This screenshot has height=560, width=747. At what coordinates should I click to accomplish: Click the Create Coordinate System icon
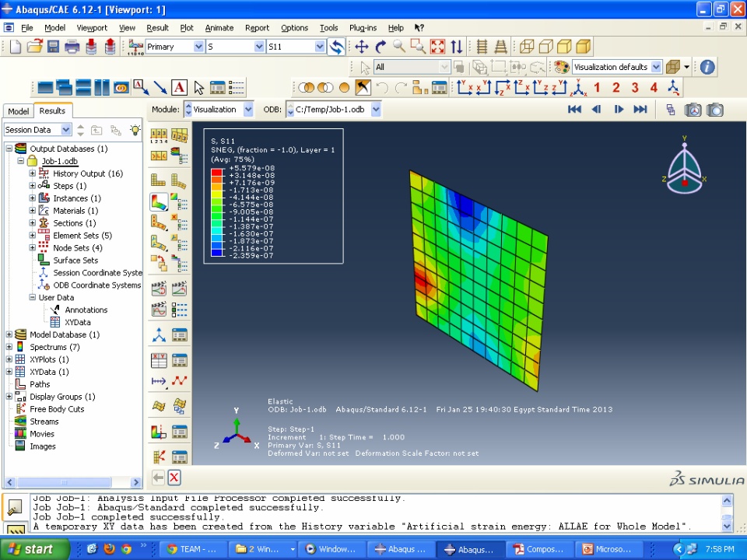pos(159,335)
